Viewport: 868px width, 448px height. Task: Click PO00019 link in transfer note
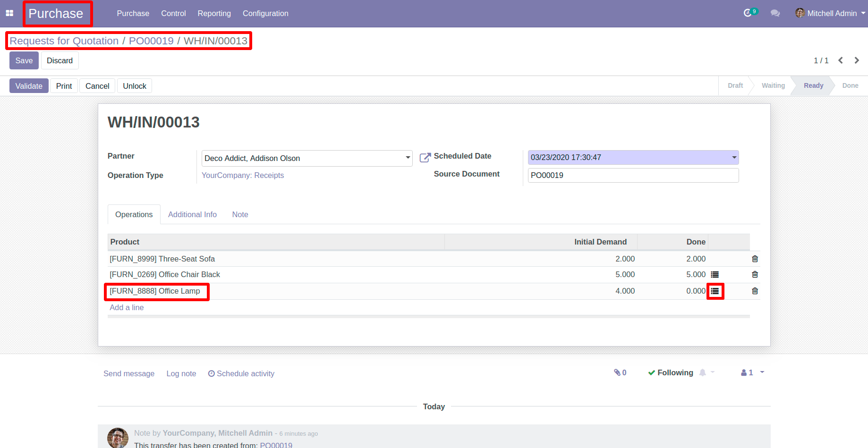click(276, 445)
